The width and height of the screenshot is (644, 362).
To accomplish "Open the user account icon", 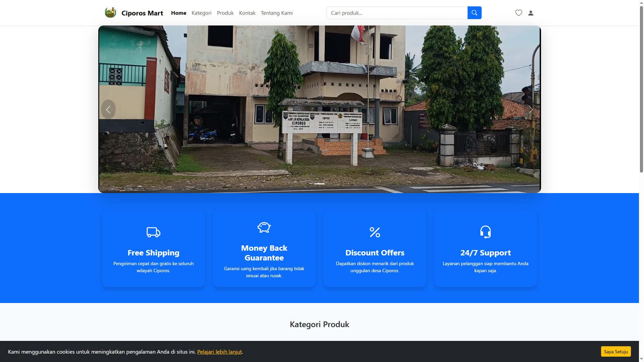I will (x=531, y=13).
